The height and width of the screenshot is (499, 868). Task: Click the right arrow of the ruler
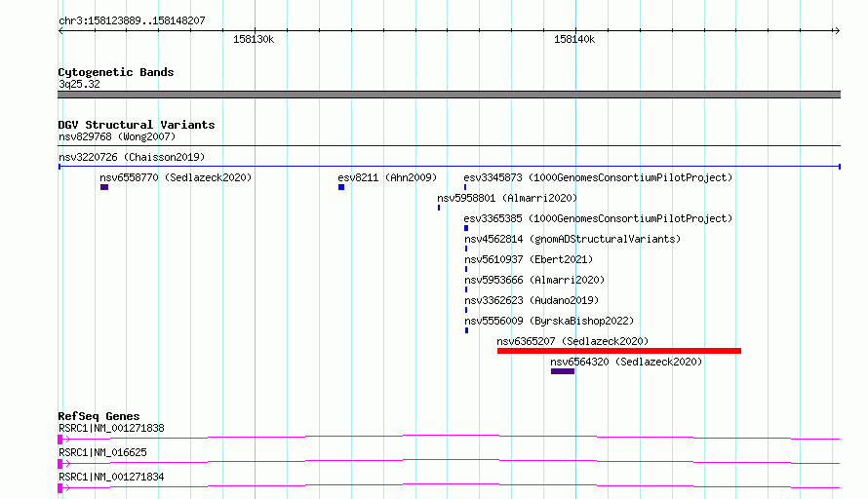tap(837, 31)
